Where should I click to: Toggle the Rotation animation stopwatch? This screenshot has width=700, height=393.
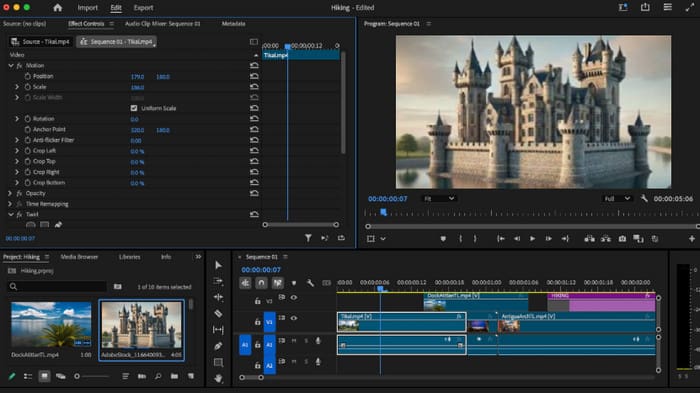pyautogui.click(x=28, y=119)
